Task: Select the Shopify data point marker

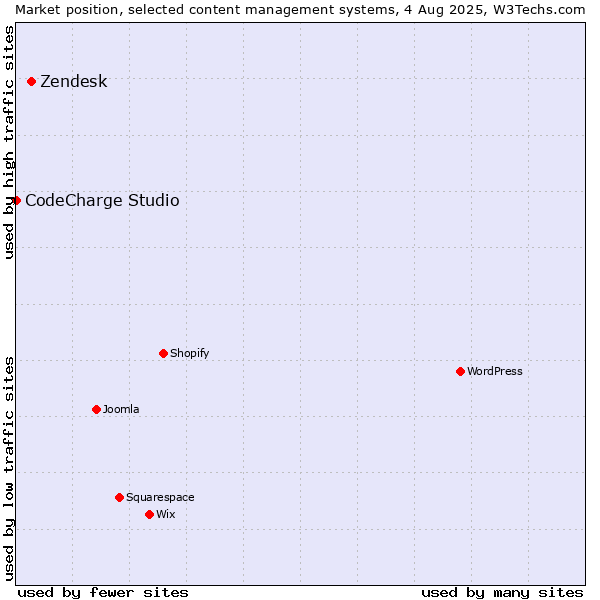Action: [x=163, y=354]
